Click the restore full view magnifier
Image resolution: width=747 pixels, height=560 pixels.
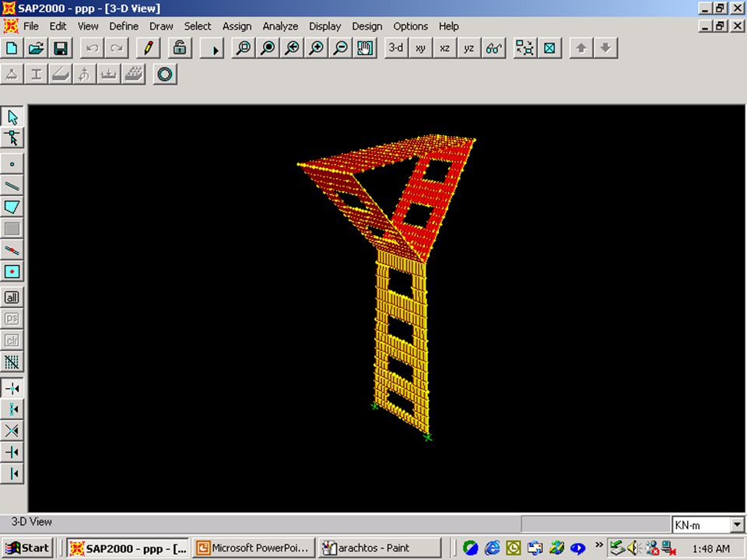(268, 48)
